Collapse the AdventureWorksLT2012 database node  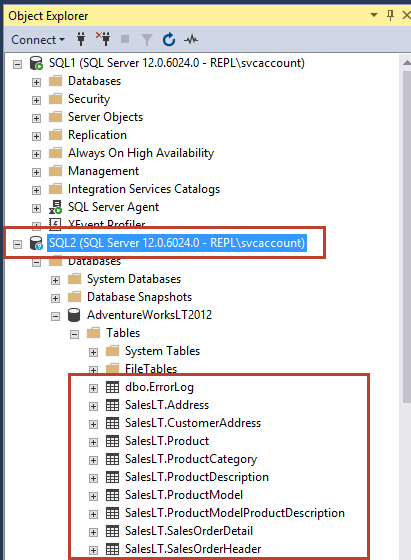55,316
